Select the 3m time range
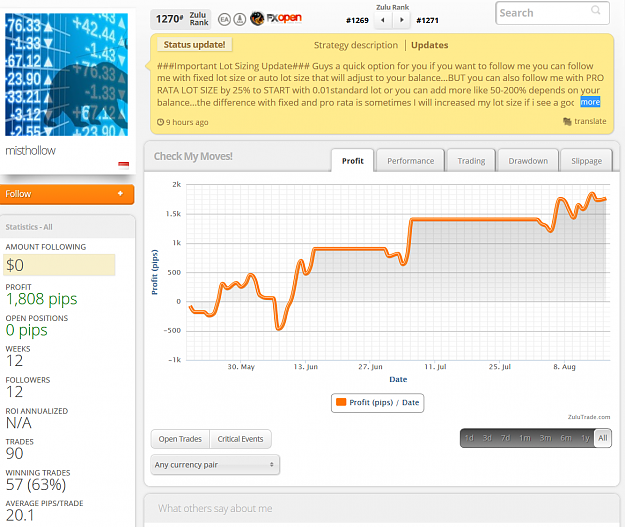 coord(545,438)
